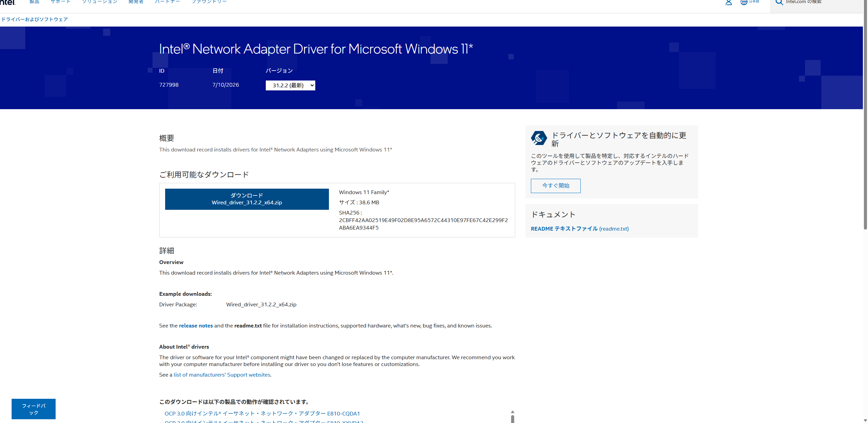Screen dimensions: 868x423
Task: Open the ファウンドリー menu
Action: click(x=209, y=2)
